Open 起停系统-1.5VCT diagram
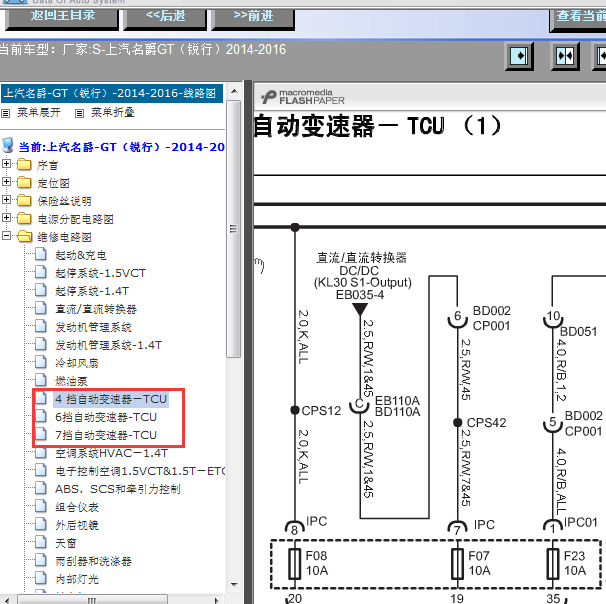 point(100,273)
